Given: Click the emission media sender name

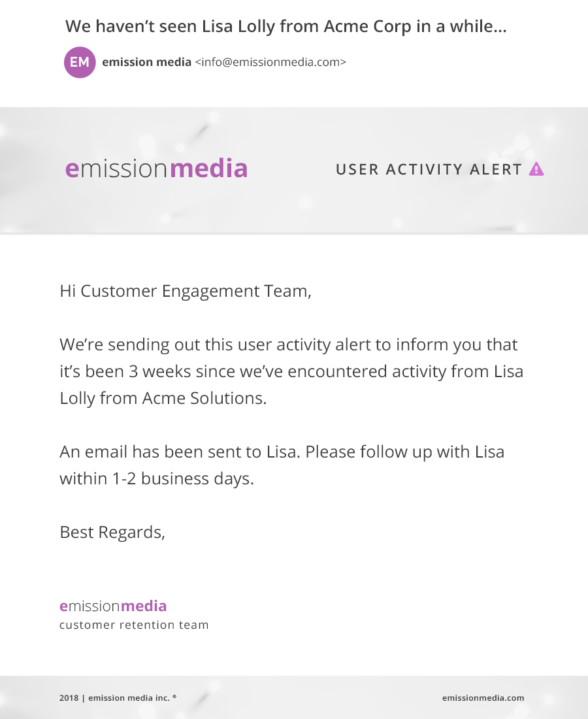Looking at the screenshot, I should click(x=146, y=62).
